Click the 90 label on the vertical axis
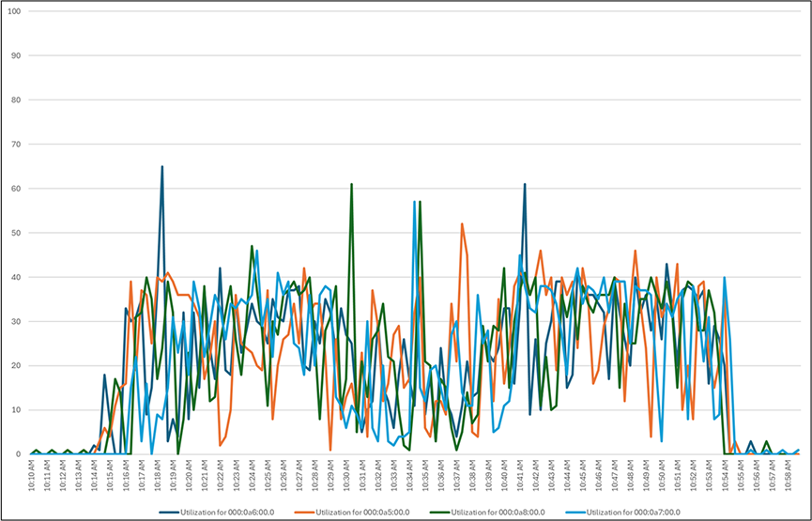The height and width of the screenshot is (521, 812). point(17,55)
